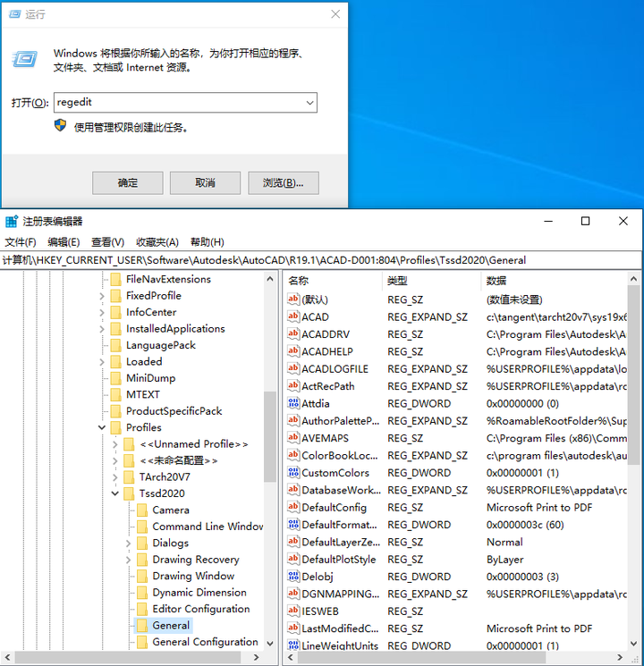Expand the Drawing Recovery key
644x666 pixels.
129,560
